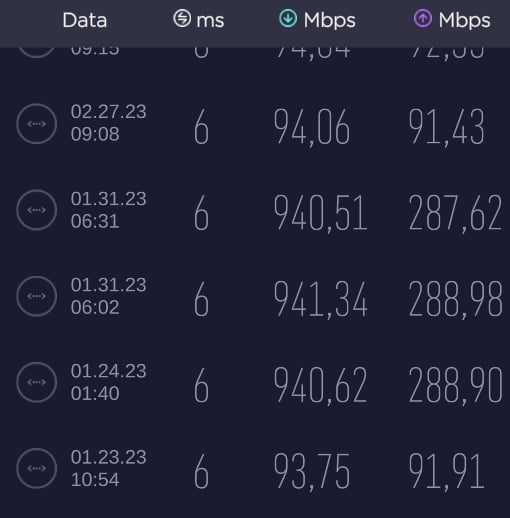Sort results by the ms column
The image size is (510, 518).
click(199, 19)
